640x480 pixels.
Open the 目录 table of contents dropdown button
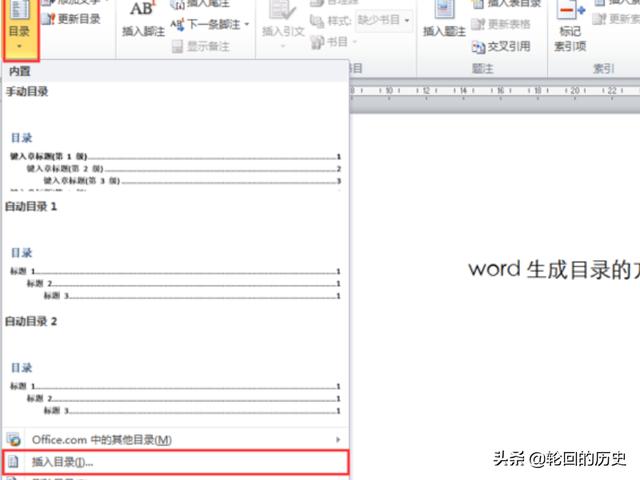click(20, 29)
